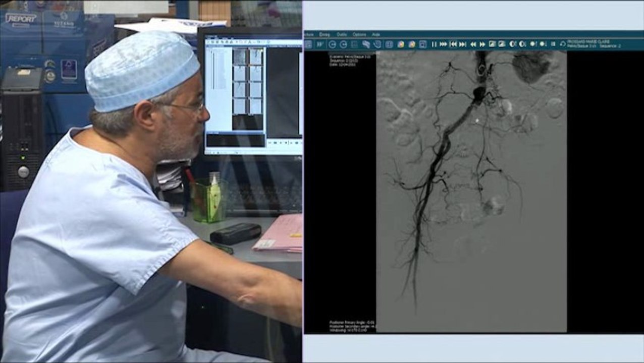The height and width of the screenshot is (363, 644).
Task: Rotate the image clockwise
Action: coord(343,44)
